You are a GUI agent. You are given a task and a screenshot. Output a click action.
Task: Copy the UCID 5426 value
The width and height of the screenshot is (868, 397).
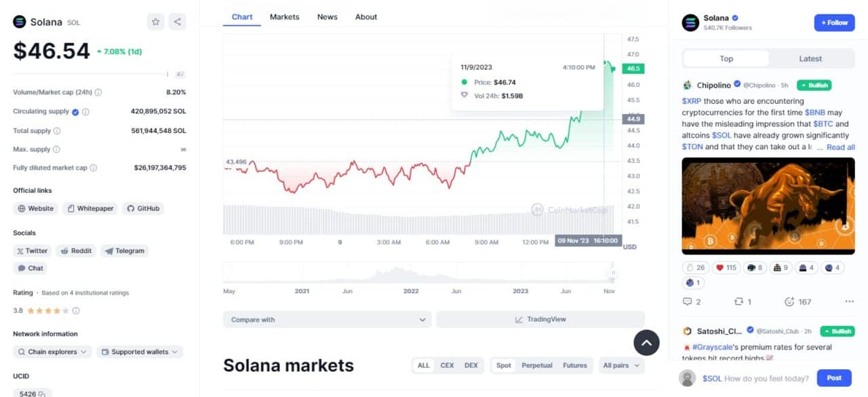coord(42,394)
